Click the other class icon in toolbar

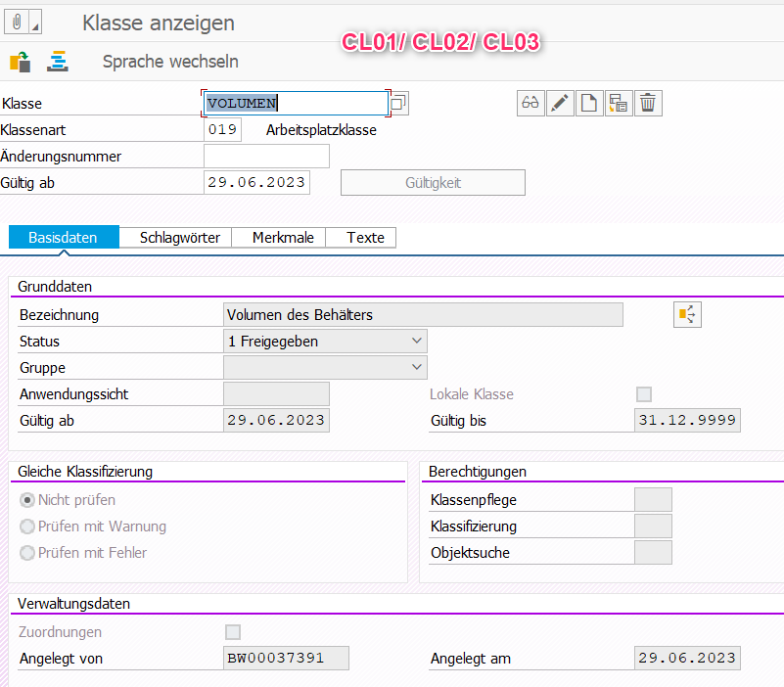pos(20,62)
